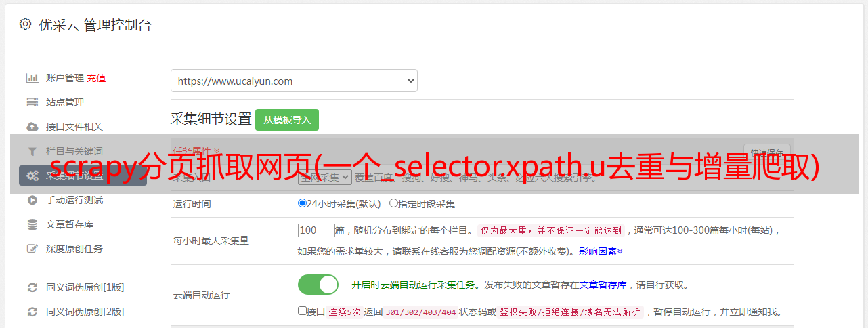Select 深度原创任务 edit icon
The height and width of the screenshot is (328, 868).
pyautogui.click(x=32, y=249)
